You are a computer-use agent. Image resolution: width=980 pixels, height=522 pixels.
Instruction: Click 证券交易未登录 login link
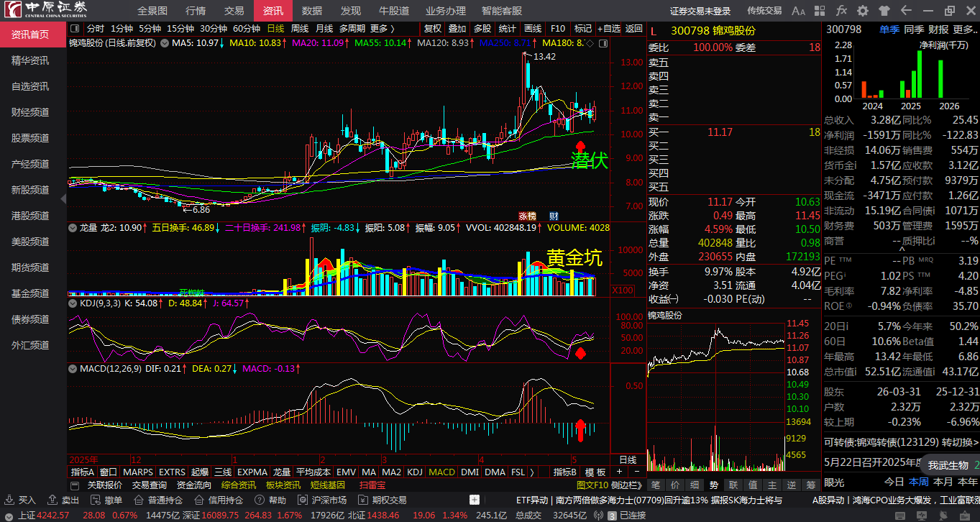point(700,11)
